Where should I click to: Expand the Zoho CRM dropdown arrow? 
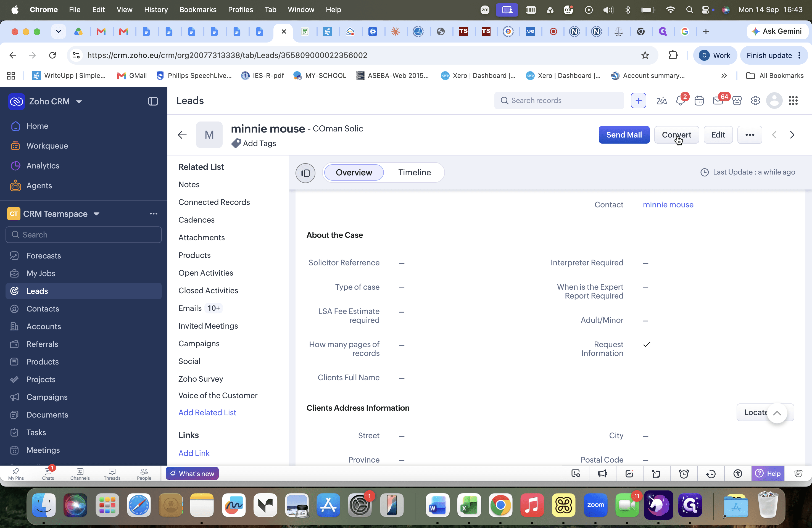click(x=79, y=102)
